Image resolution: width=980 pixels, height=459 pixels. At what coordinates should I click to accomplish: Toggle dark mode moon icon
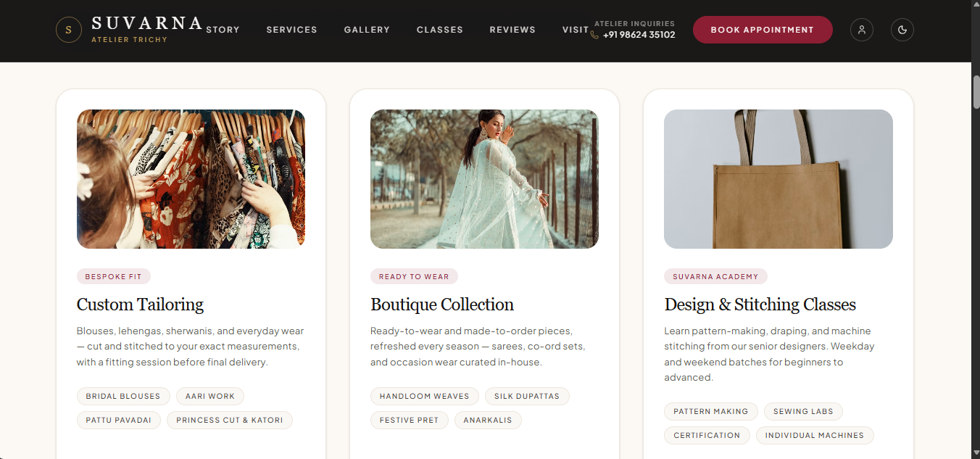pos(902,30)
